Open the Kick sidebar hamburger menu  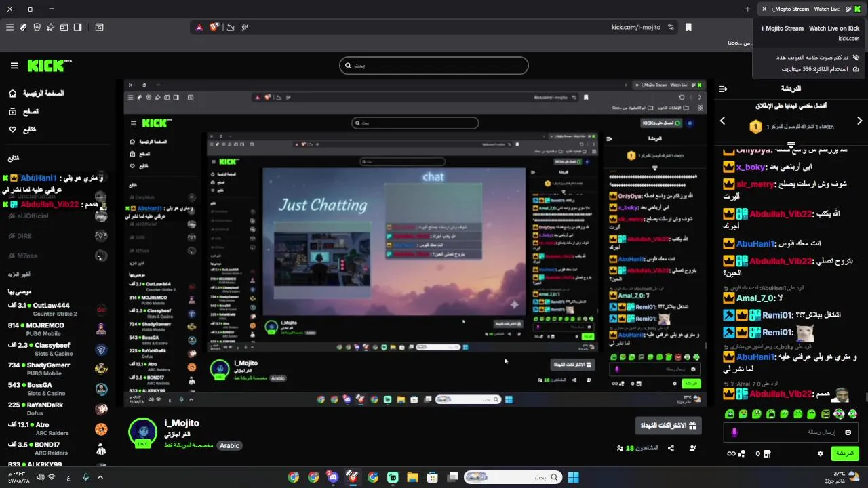pyautogui.click(x=14, y=66)
